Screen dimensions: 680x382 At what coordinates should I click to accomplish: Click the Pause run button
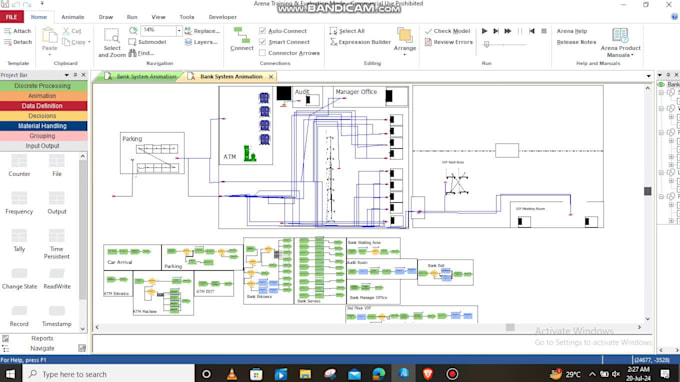click(x=520, y=31)
